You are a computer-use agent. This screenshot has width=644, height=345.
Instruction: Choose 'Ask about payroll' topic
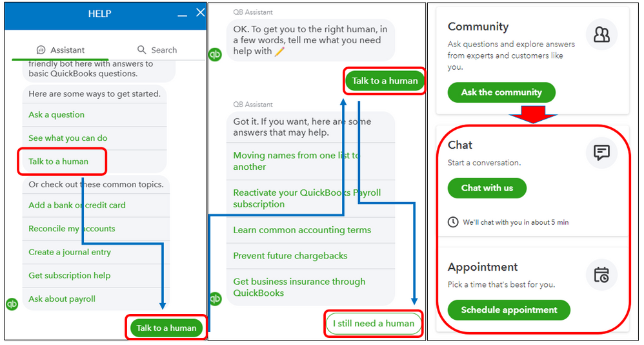click(x=62, y=299)
